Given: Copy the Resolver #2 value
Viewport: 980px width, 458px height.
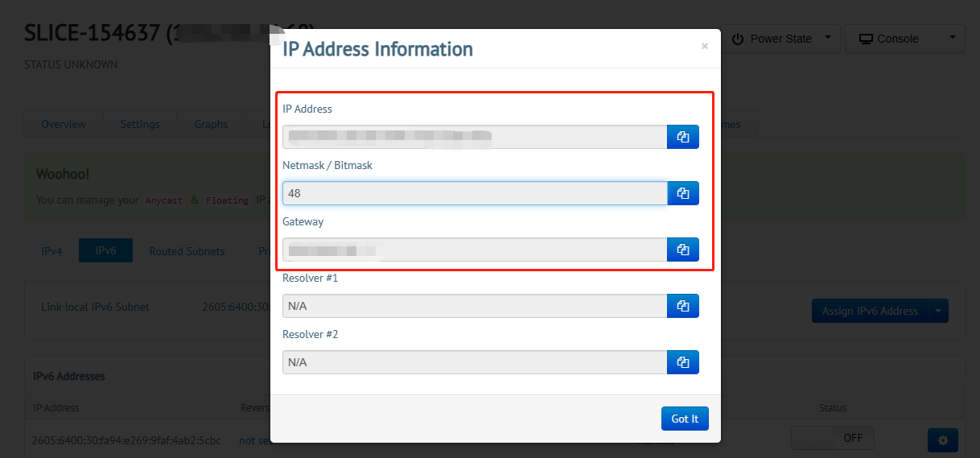Looking at the screenshot, I should coord(683,362).
